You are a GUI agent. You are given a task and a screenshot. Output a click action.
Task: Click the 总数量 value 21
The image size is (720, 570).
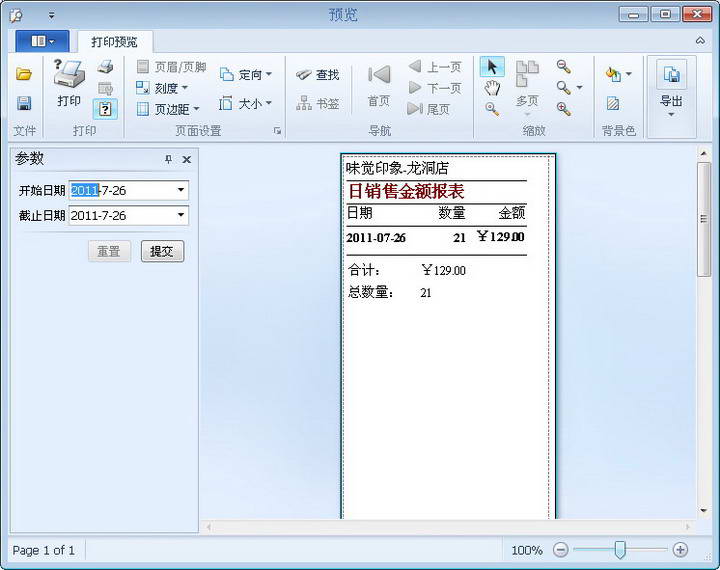pos(426,293)
